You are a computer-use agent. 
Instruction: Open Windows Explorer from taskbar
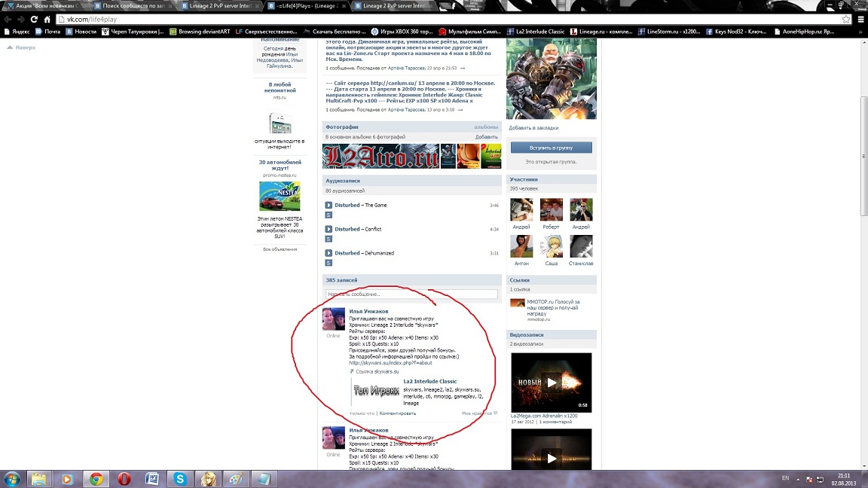point(38,479)
